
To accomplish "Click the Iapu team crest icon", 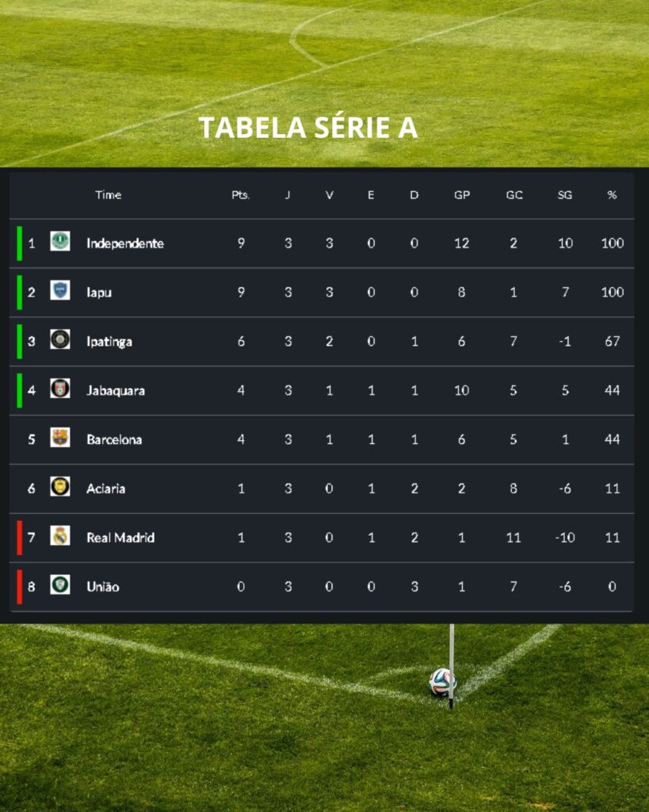I will 60,290.
